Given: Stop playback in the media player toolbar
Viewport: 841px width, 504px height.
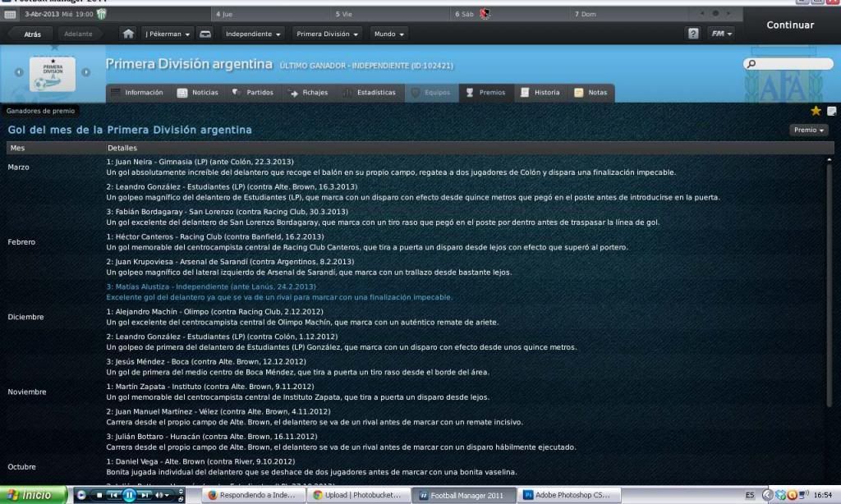Looking at the screenshot, I should pyautogui.click(x=99, y=496).
